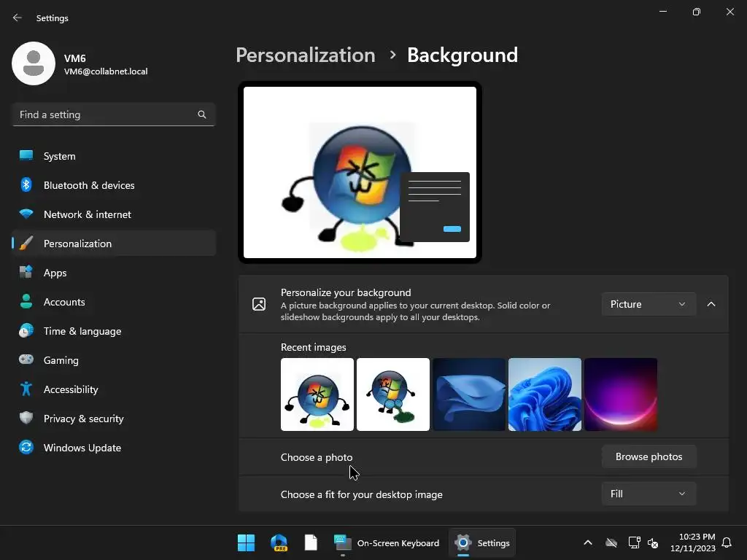The width and height of the screenshot is (747, 560).
Task: Click the clock showing 10:23 PM
Action: [693, 542]
